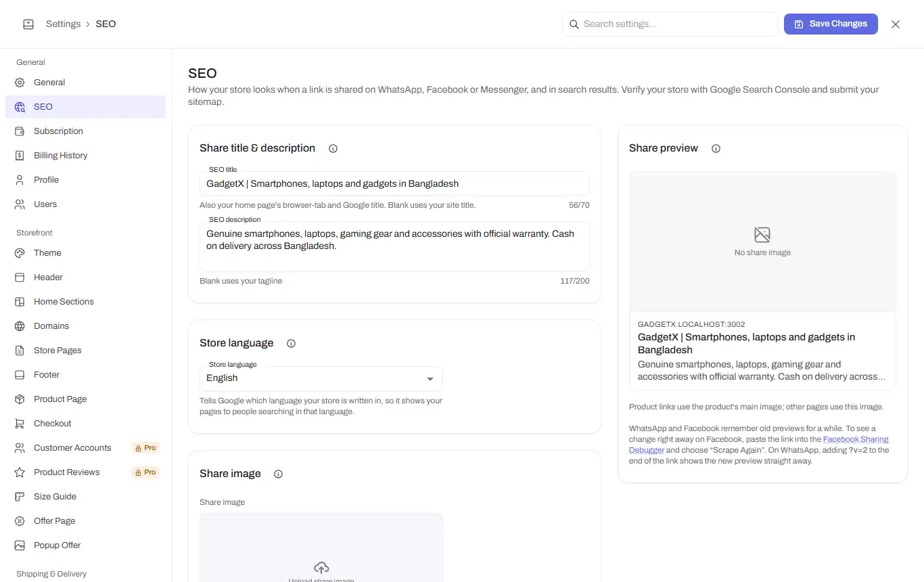The height and width of the screenshot is (582, 924).
Task: Click the share preview image placeholder
Action: (762, 242)
